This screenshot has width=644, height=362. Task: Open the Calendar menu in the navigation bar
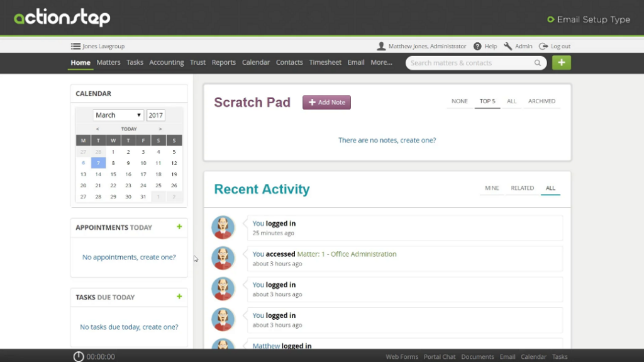pyautogui.click(x=256, y=62)
